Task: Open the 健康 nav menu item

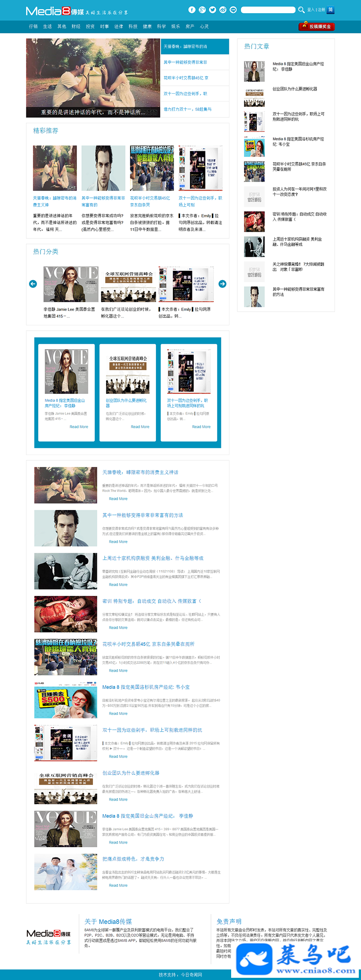Action: click(x=147, y=26)
